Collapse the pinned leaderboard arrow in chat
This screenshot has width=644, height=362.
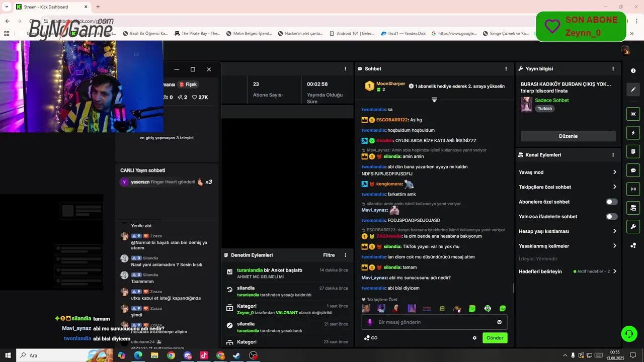coord(434,100)
